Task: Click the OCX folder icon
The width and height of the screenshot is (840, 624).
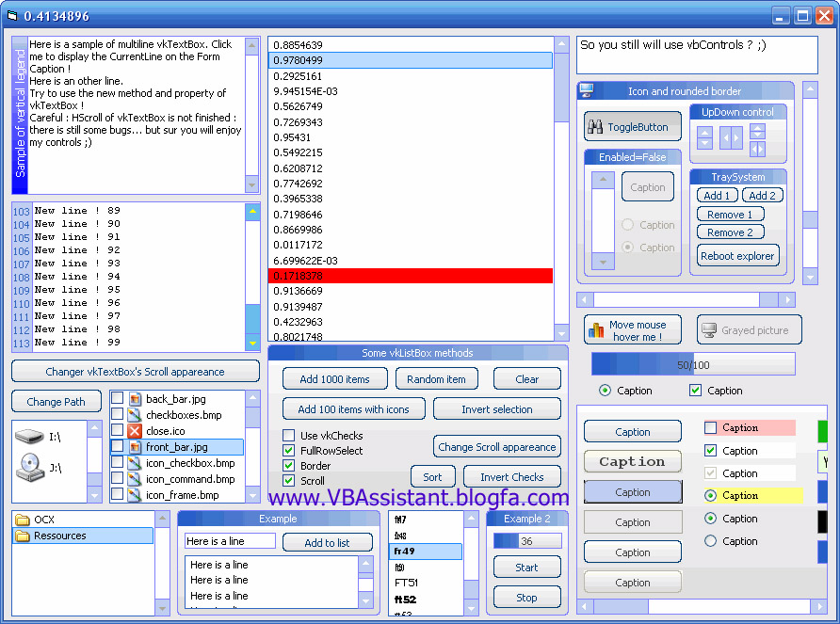Action: 22,520
